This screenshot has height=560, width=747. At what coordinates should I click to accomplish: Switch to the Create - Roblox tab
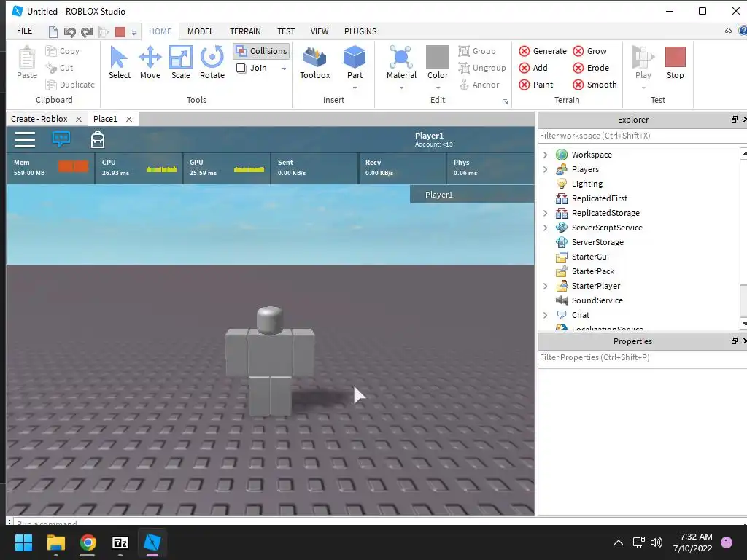[x=39, y=119]
